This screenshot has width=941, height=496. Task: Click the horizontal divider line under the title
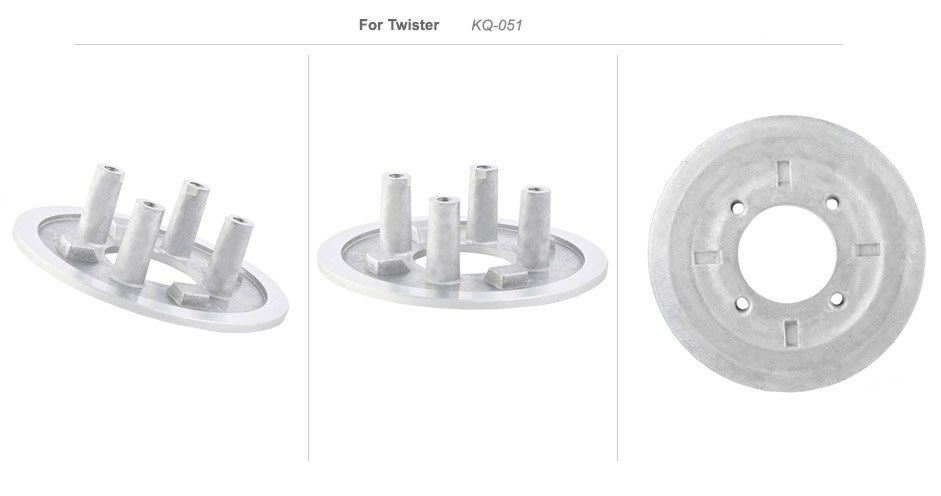click(458, 44)
